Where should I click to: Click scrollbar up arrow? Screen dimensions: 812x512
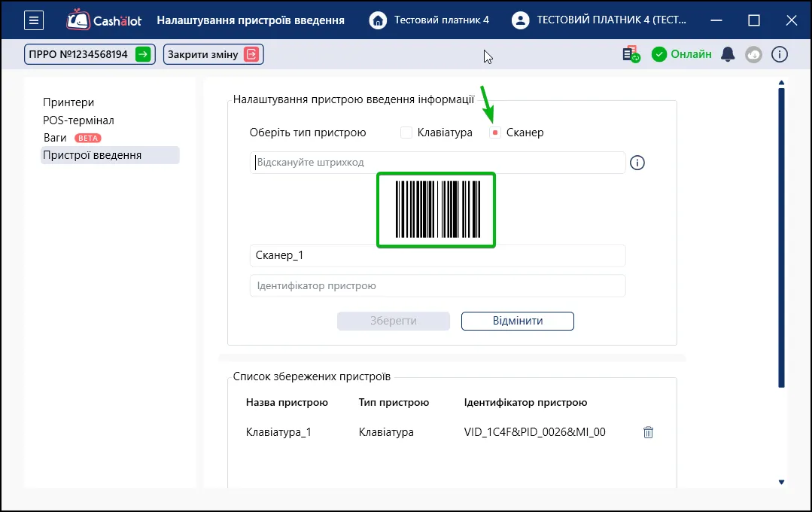click(781, 82)
